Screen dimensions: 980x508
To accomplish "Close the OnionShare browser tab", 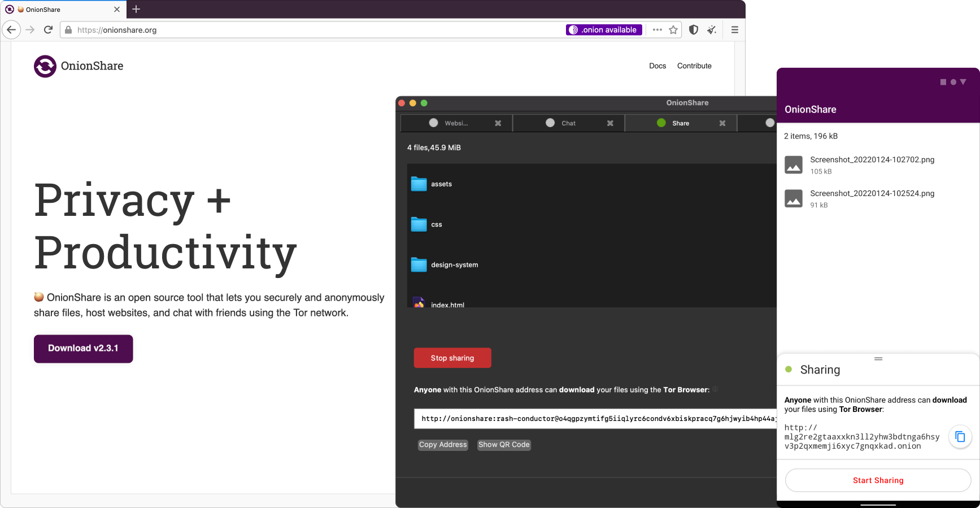I will click(x=117, y=10).
